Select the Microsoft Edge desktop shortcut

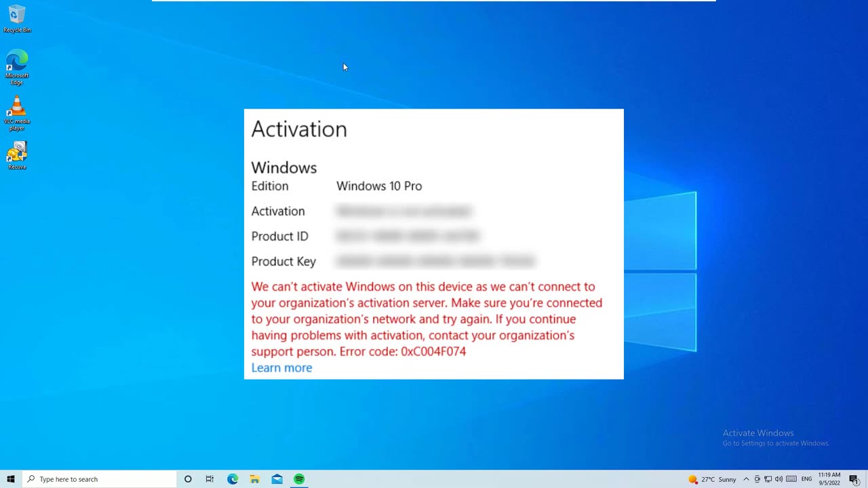tap(17, 67)
